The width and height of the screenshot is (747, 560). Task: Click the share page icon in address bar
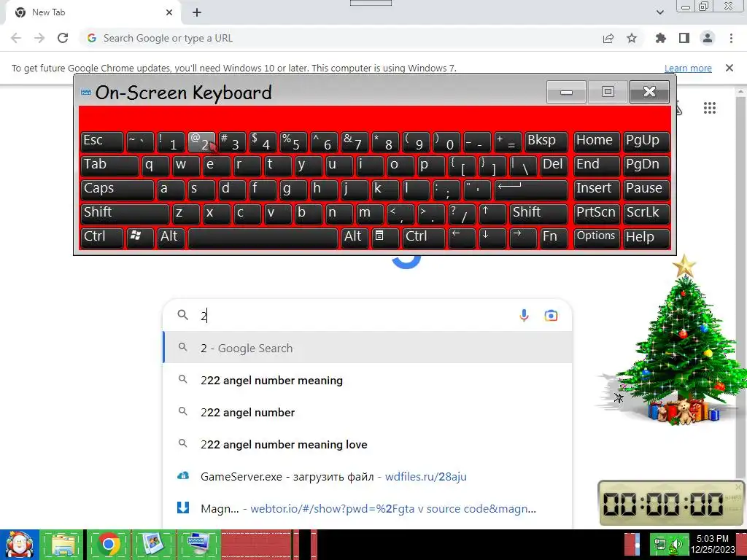(x=608, y=38)
